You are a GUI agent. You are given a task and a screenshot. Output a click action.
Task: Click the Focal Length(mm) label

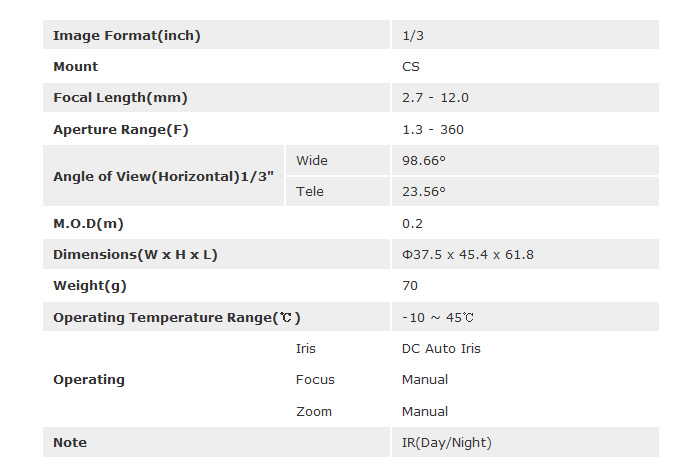coord(120,98)
